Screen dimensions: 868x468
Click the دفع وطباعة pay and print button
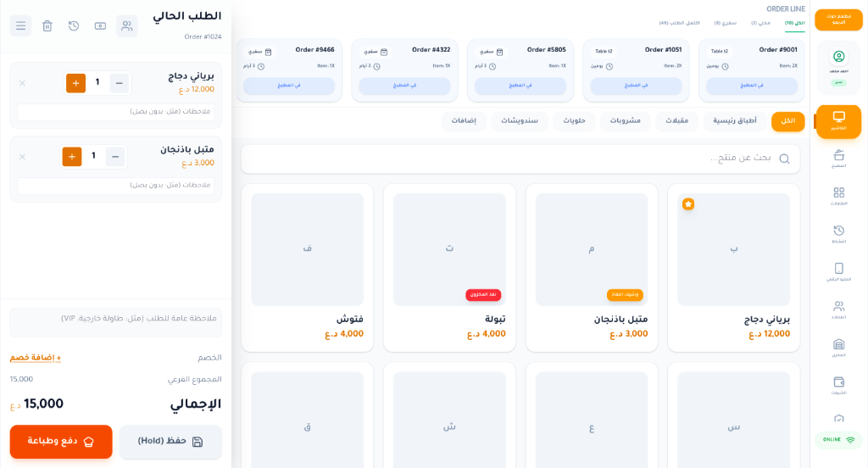click(x=61, y=442)
